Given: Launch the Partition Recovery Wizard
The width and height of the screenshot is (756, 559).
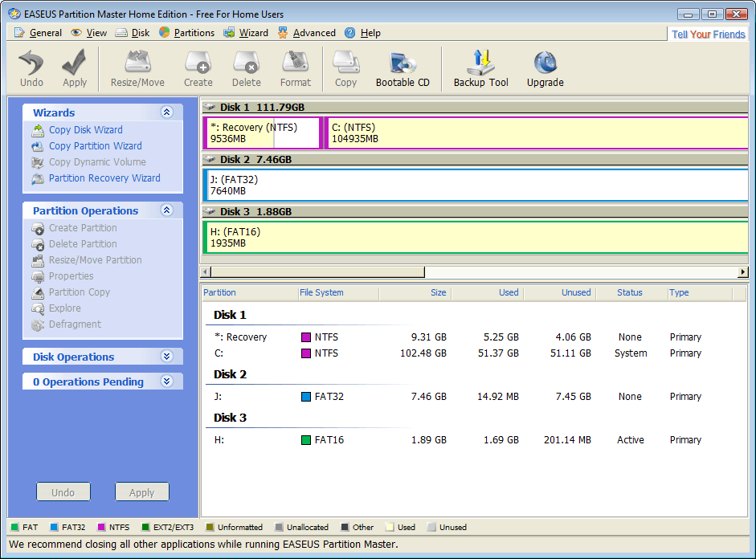Looking at the screenshot, I should [104, 177].
